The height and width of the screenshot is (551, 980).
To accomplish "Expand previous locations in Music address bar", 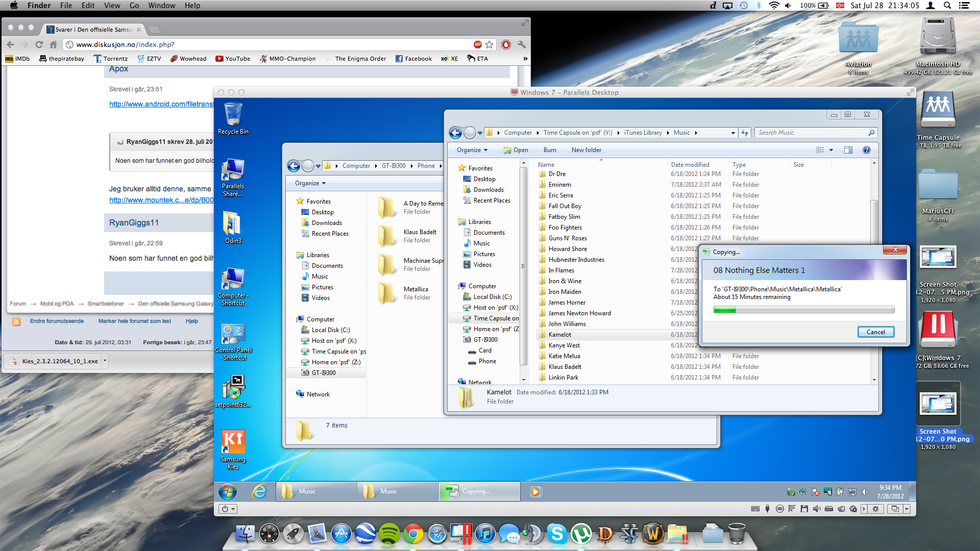I will coord(733,133).
